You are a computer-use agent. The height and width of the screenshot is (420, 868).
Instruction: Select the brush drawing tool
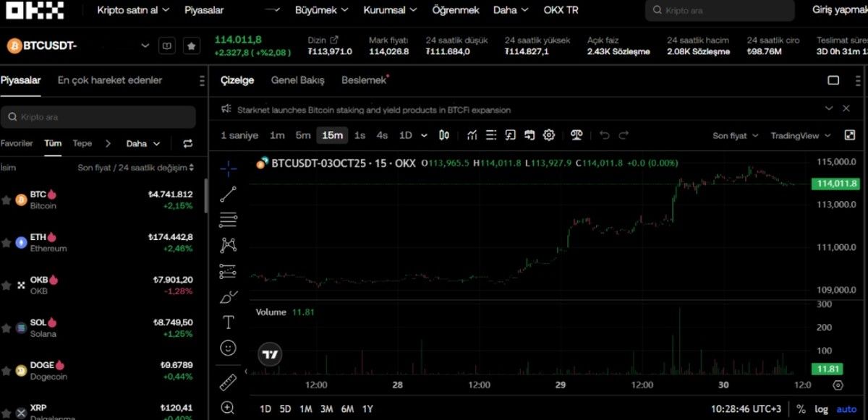pos(228,296)
